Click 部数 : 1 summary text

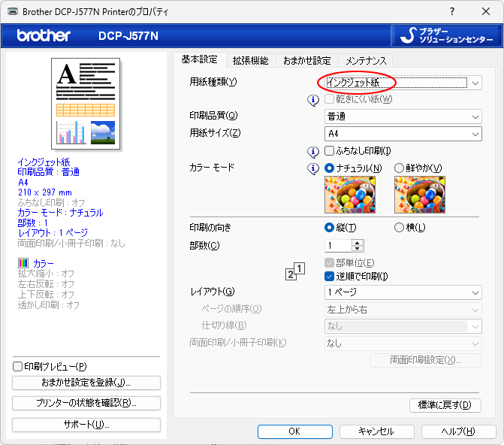33,222
